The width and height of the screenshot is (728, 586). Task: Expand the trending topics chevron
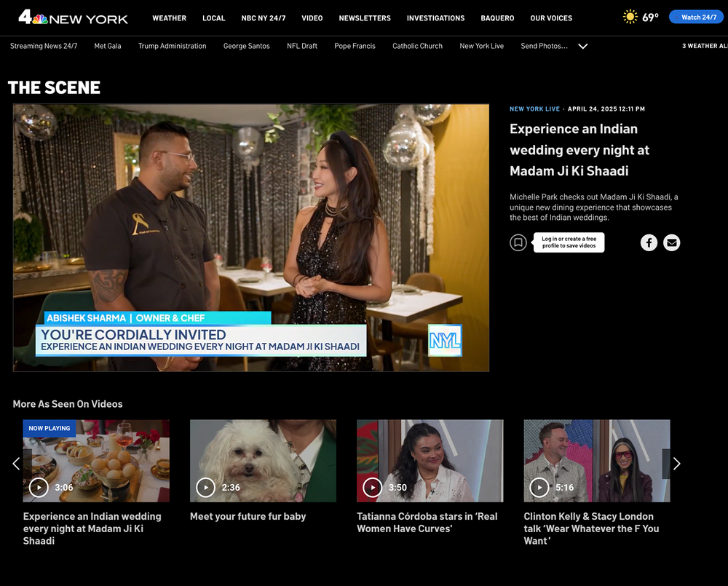(582, 46)
